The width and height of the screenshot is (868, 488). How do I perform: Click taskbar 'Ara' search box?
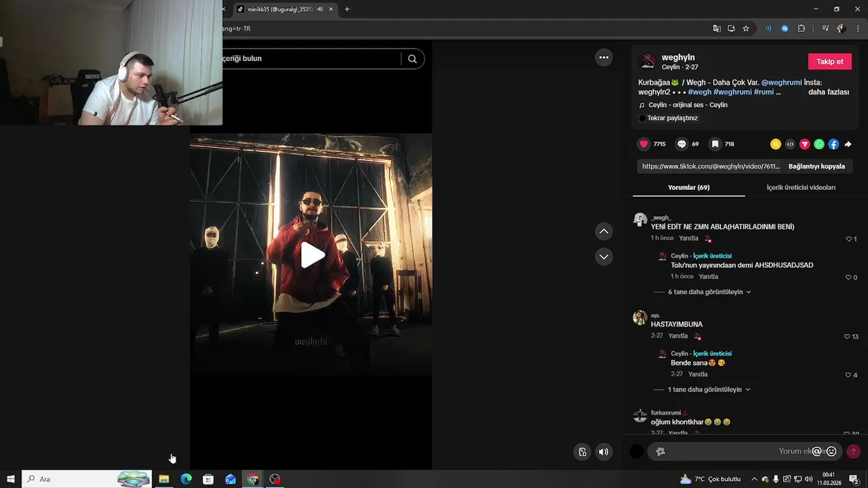pyautogui.click(x=87, y=479)
